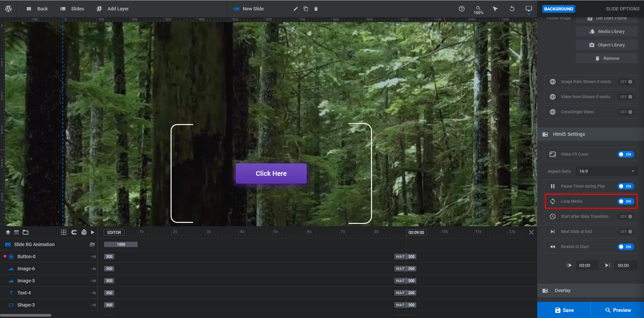Select the Shape-3 layer row
This screenshot has width=644, height=318.
[49, 305]
